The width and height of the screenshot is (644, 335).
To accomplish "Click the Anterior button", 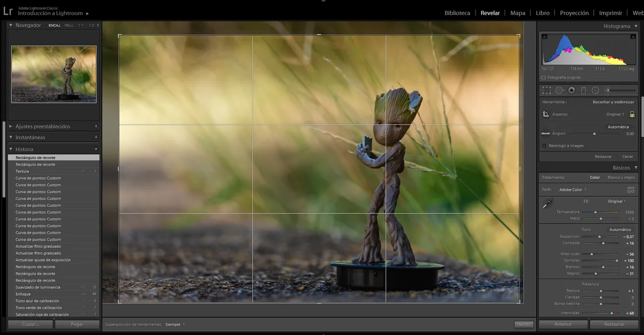I will 563,324.
